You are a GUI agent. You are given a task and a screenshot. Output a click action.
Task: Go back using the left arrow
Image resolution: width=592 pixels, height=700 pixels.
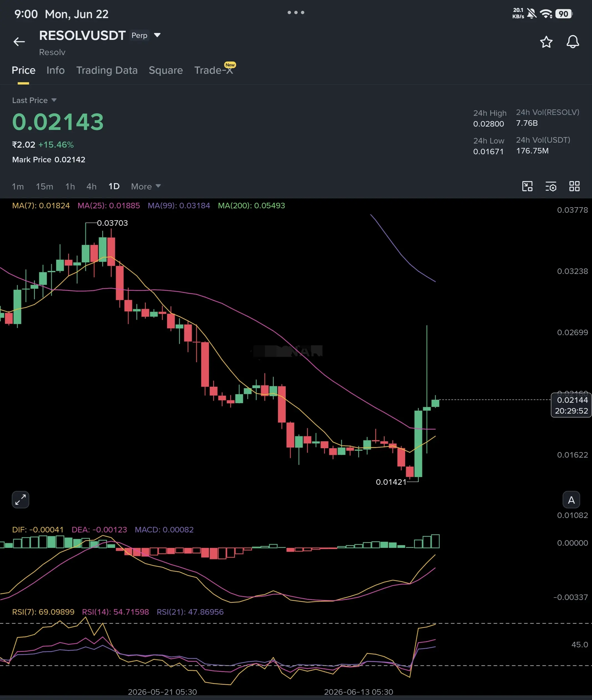point(19,42)
